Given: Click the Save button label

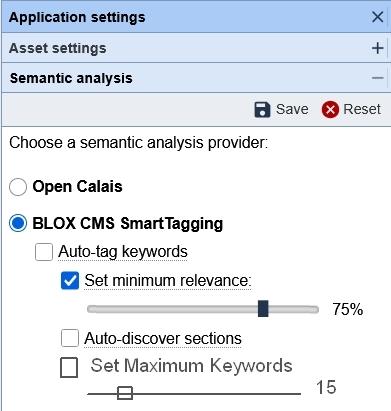Looking at the screenshot, I should [292, 109].
